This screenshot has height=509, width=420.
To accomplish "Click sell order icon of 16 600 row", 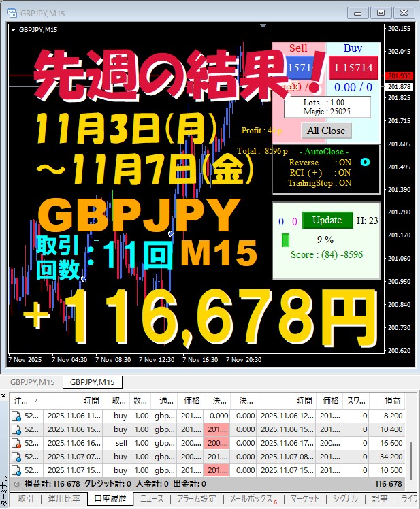I will (x=16, y=443).
